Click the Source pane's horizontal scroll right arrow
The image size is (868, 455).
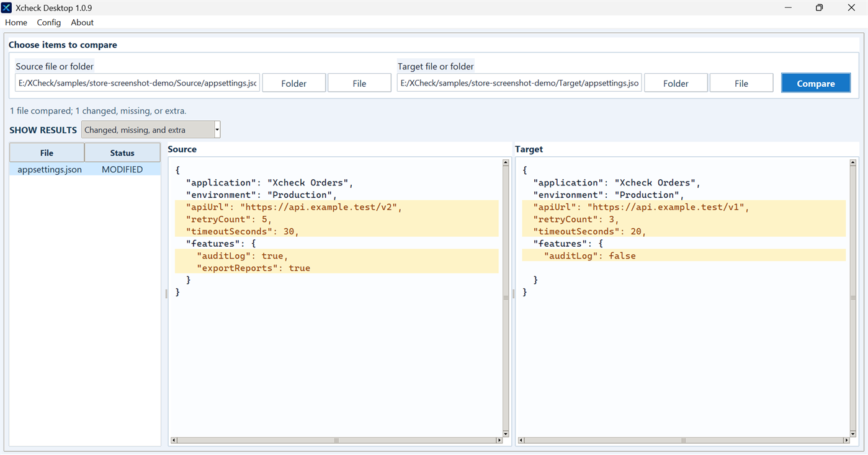tap(499, 440)
